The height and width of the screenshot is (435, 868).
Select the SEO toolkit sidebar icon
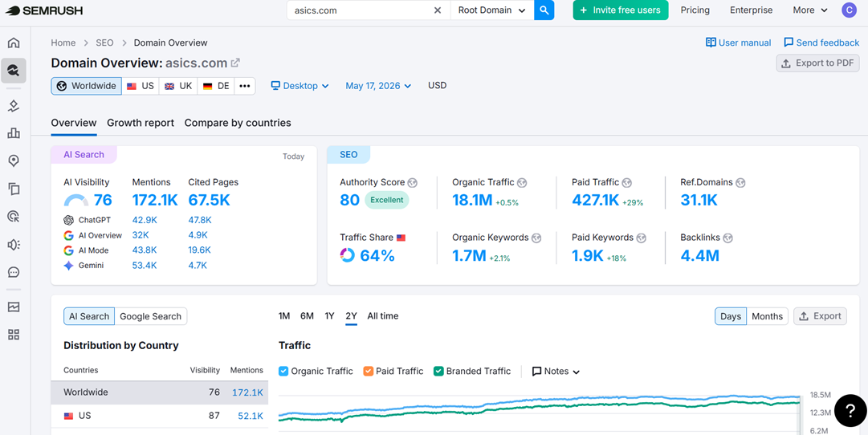point(14,71)
